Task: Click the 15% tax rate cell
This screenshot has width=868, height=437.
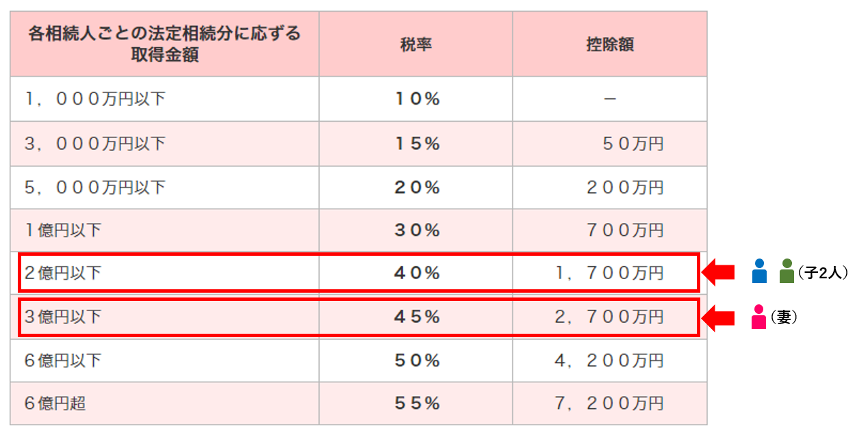Action: click(x=417, y=144)
